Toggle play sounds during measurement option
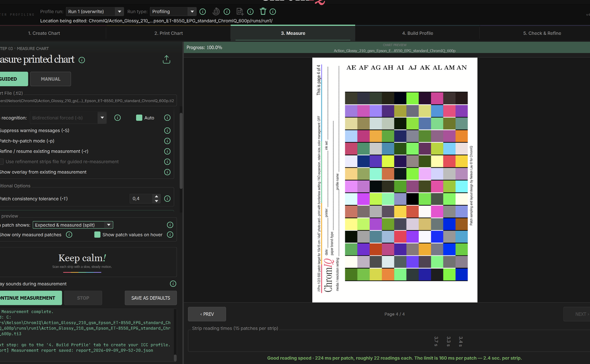590x364 pixels. click(33, 284)
